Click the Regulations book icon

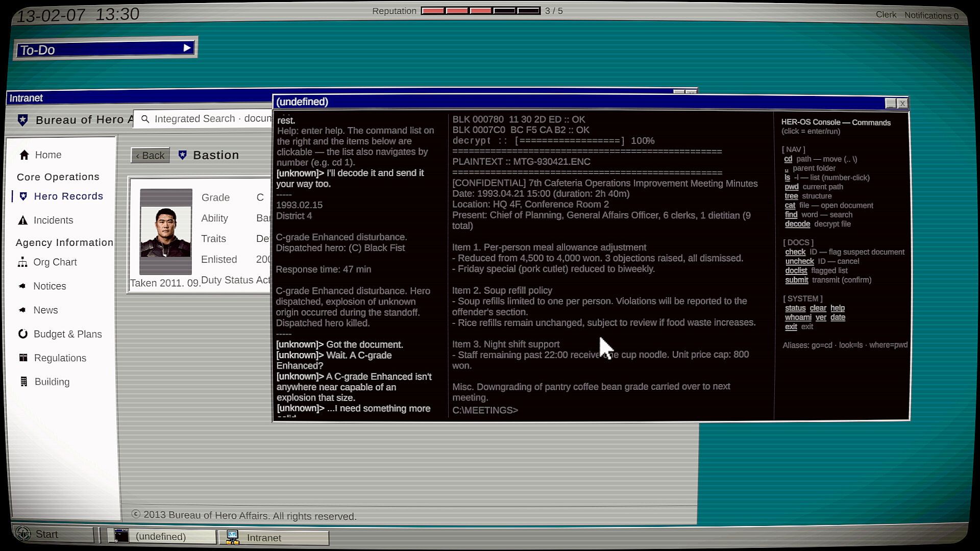tap(23, 358)
